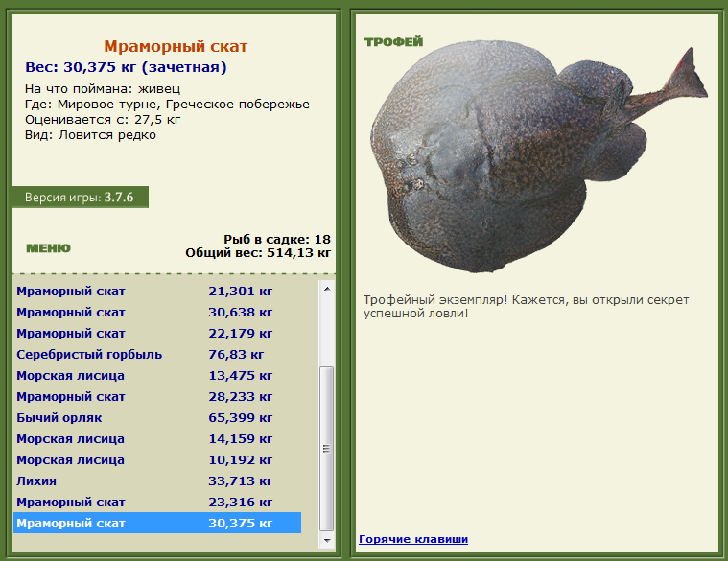Click the ТРОФЕЙ heading
The image size is (728, 561).
click(393, 42)
